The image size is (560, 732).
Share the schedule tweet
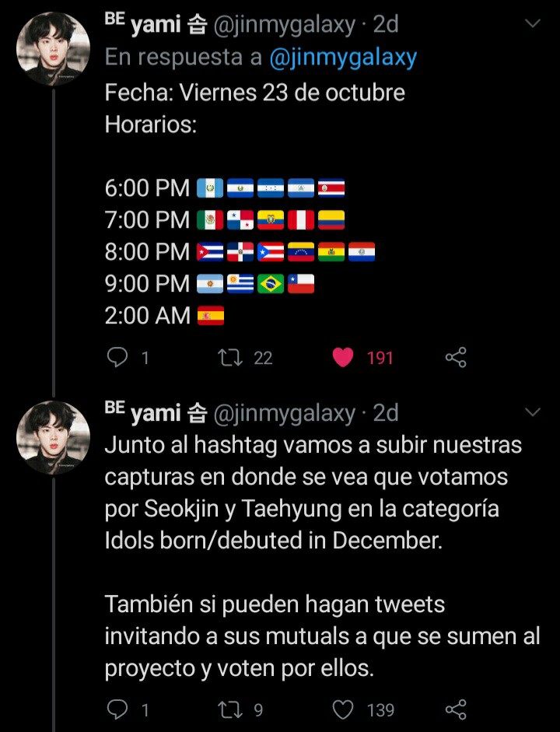(455, 357)
